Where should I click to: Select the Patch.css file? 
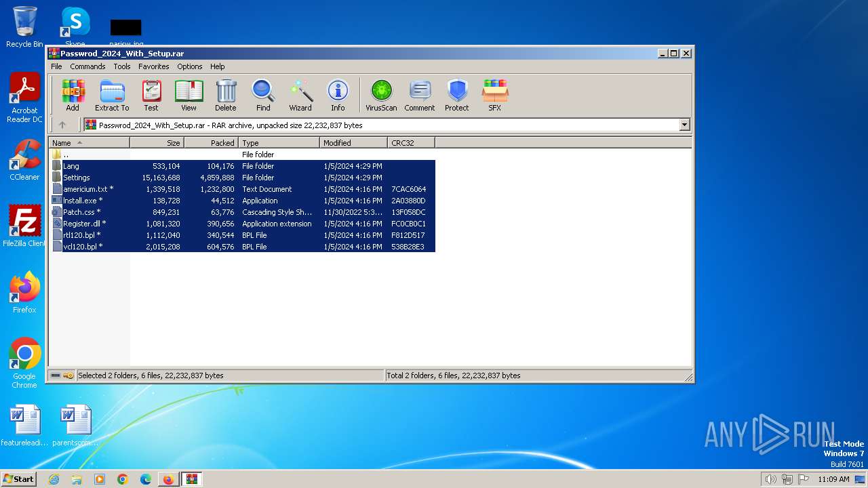pos(242,212)
